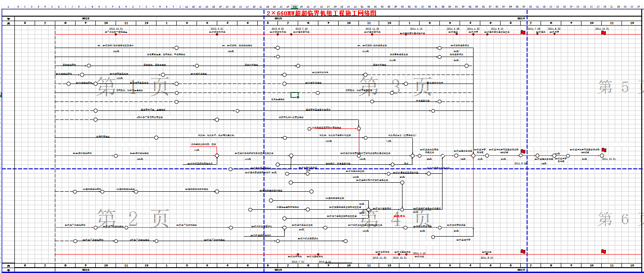Click the top milestone line's red flag at end of June 2014
Screen dimensions: 644x273
click(523, 32)
